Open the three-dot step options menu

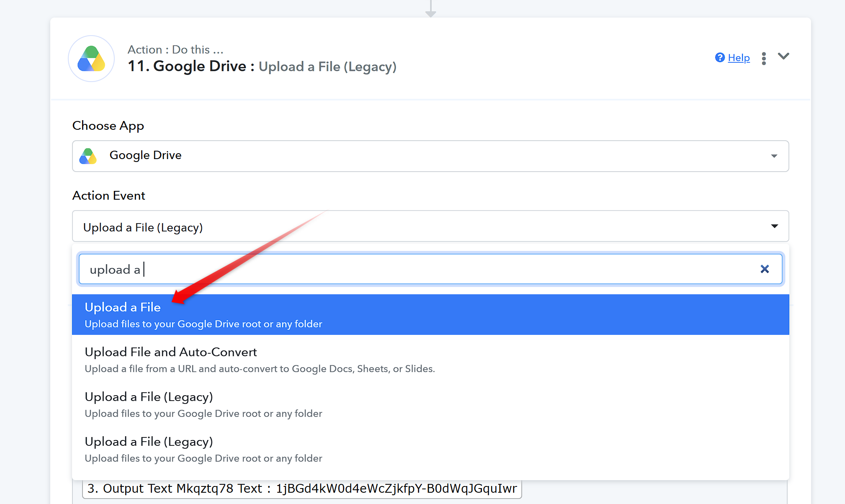click(x=764, y=58)
